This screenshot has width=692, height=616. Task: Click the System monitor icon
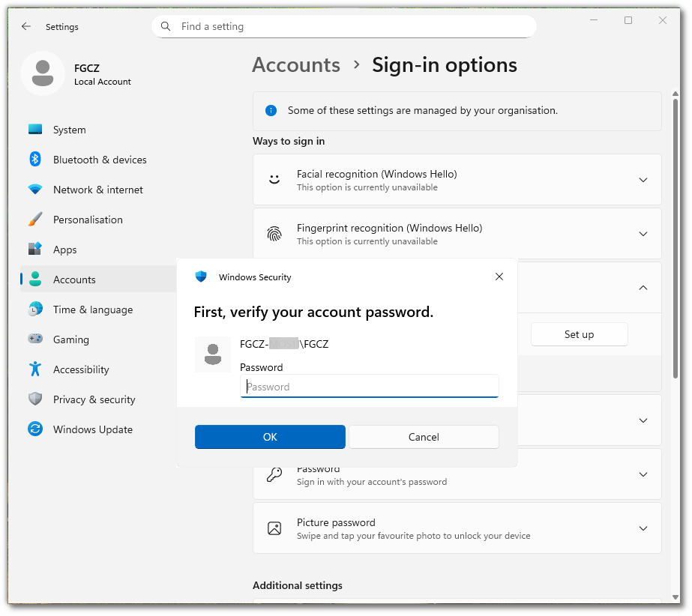(35, 130)
